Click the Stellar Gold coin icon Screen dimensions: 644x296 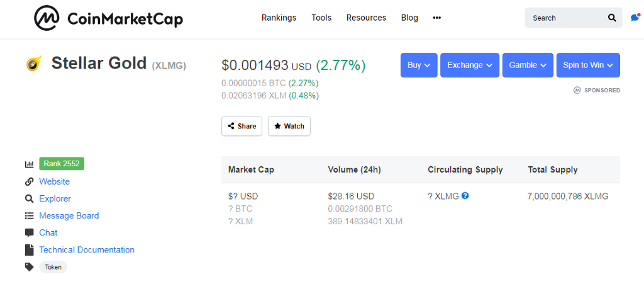[33, 64]
